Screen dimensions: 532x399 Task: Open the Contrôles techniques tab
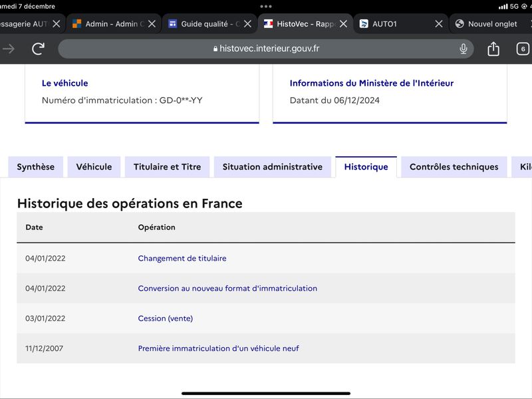click(x=454, y=167)
